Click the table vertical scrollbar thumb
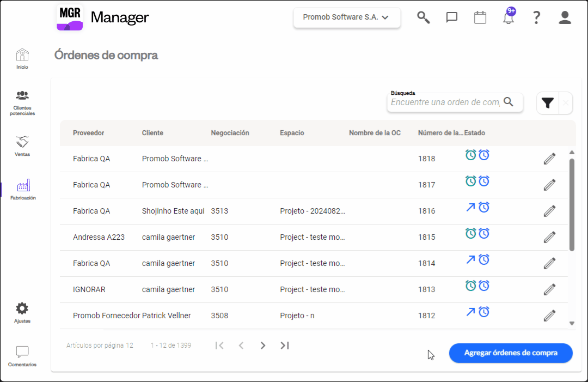 pos(572,204)
